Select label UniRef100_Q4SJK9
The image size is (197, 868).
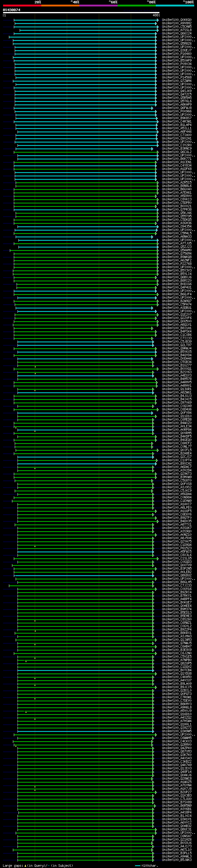(x=177, y=91)
